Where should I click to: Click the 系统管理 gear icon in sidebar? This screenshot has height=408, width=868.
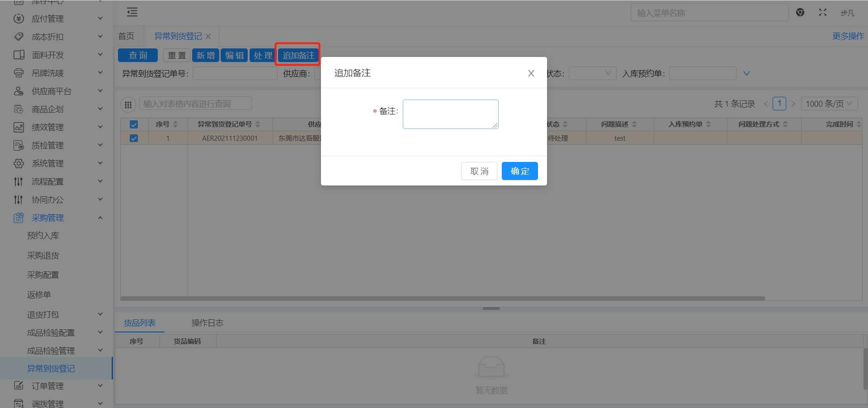click(x=19, y=163)
